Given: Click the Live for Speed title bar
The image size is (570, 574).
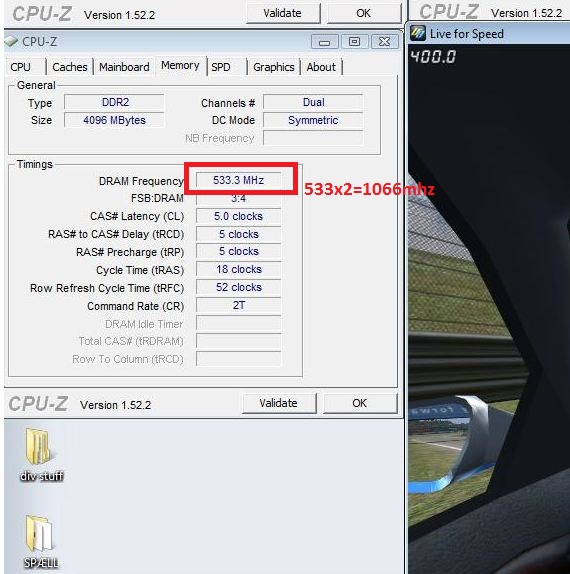Looking at the screenshot, I should pyautogui.click(x=489, y=33).
